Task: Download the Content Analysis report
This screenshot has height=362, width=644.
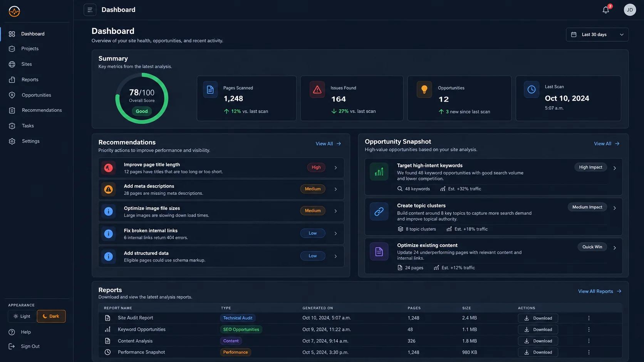Action: tap(538, 341)
